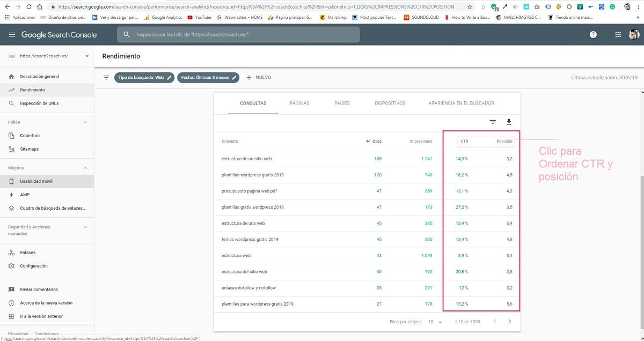Edit the 'Fecha: Últimos 3 meses' filter

(x=208, y=78)
